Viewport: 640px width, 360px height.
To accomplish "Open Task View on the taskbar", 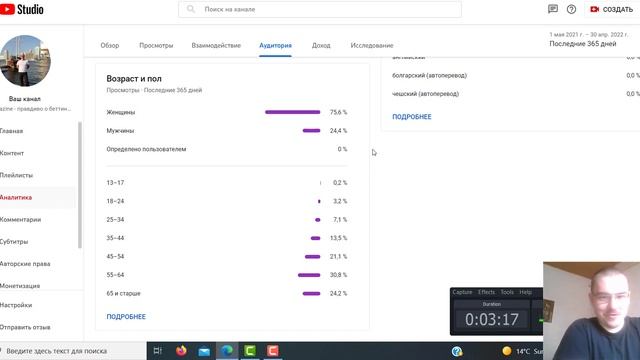I will 158,351.
